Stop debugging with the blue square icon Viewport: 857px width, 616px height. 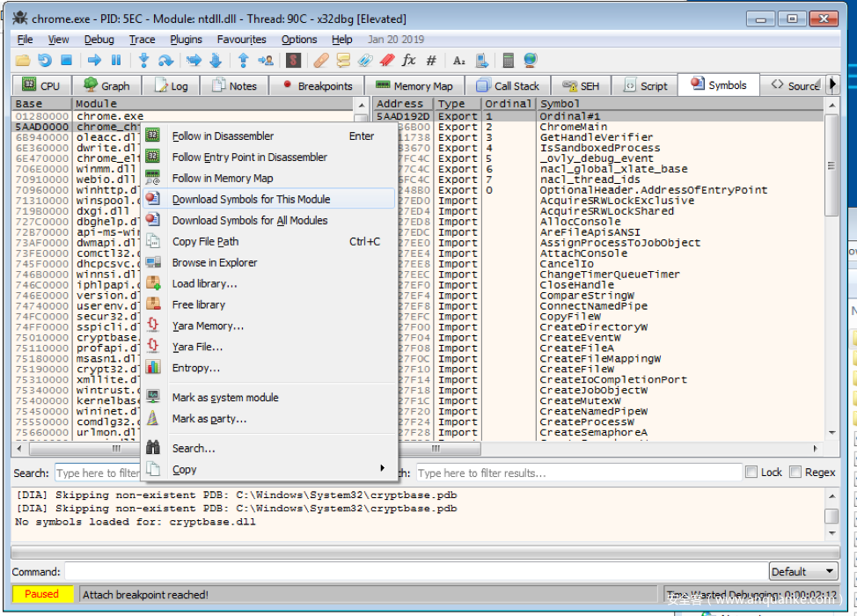tap(66, 60)
